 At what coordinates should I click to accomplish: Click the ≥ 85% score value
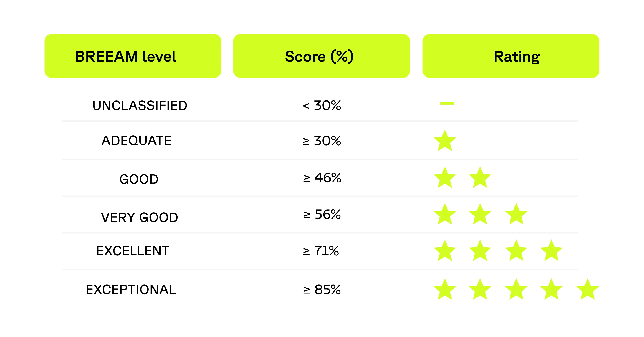[322, 290]
